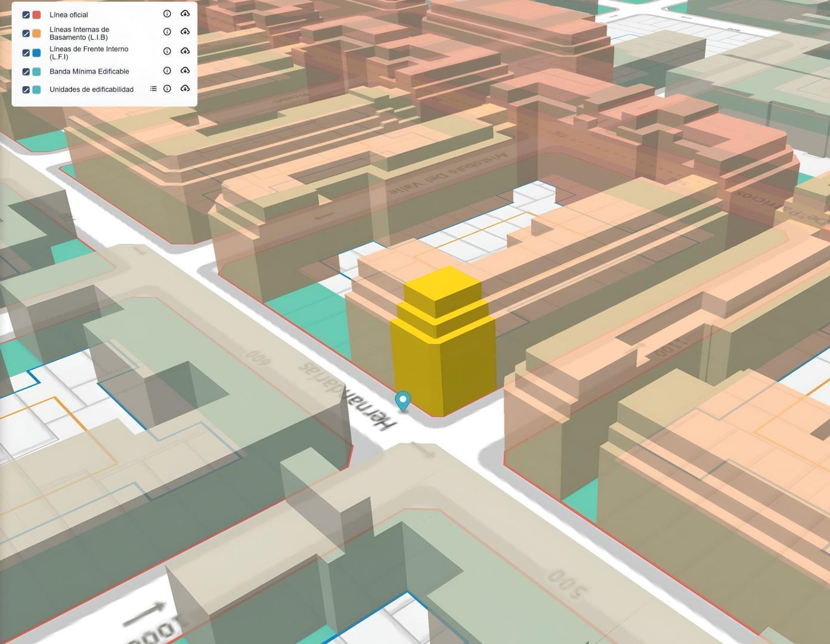Screen dimensions: 830x644
Task: Open list icon for Unidades de edificabilidad
Action: 153,89
